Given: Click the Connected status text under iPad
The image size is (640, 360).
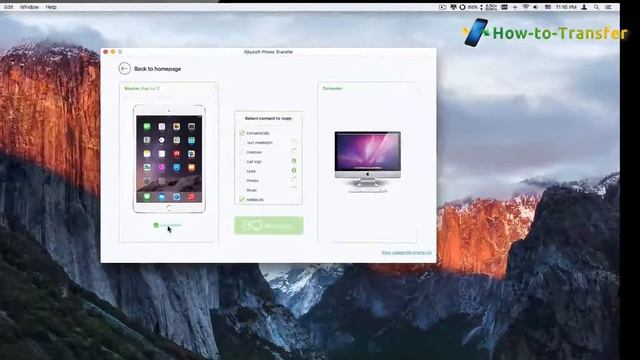Looking at the screenshot, I should pyautogui.click(x=171, y=225).
